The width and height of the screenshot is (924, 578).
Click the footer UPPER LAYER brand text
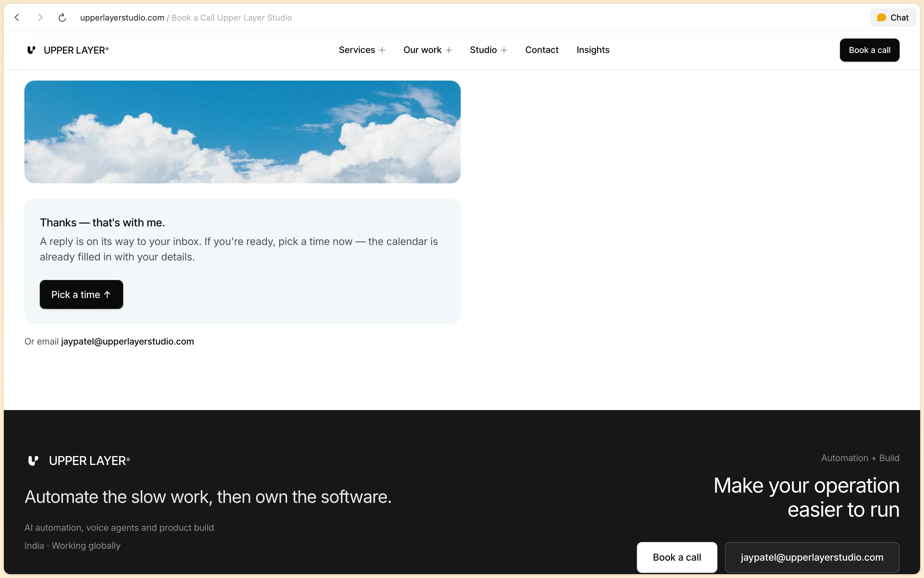pos(89,461)
